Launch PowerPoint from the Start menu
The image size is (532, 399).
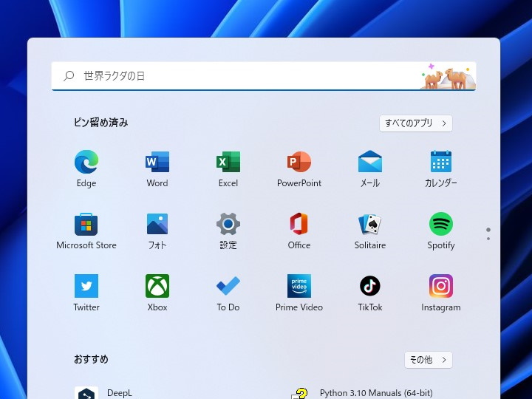(x=299, y=168)
